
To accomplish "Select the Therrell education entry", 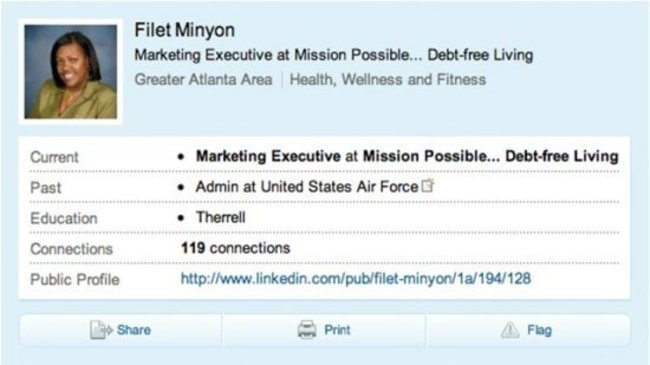I will point(221,217).
